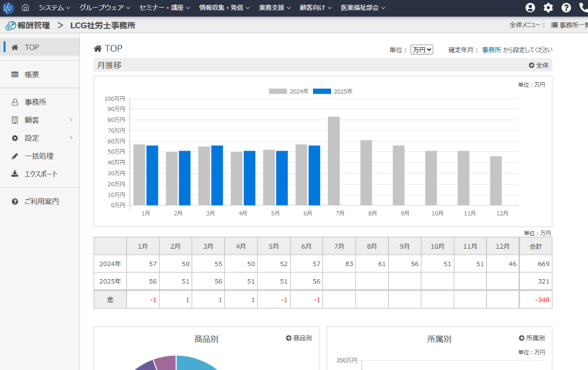The width and height of the screenshot is (588, 370).
Task: Click the 2025年 row header in table
Action: (110, 281)
